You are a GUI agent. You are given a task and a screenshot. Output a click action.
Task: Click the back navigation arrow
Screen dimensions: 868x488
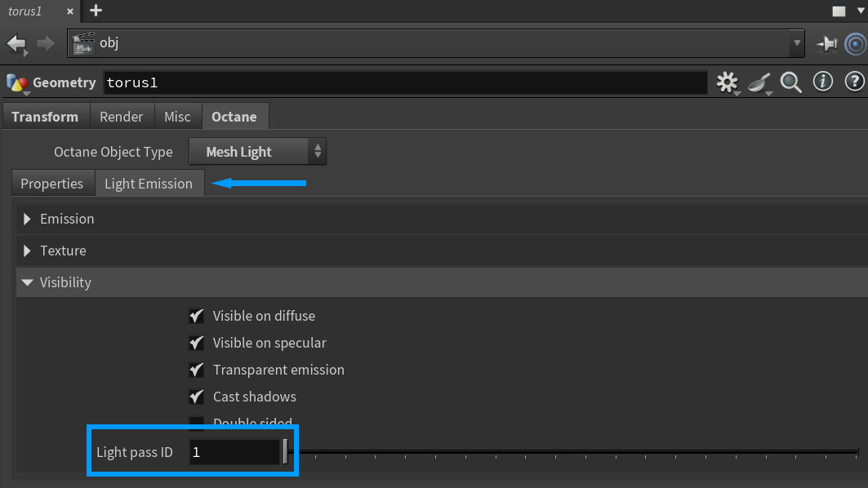click(16, 43)
